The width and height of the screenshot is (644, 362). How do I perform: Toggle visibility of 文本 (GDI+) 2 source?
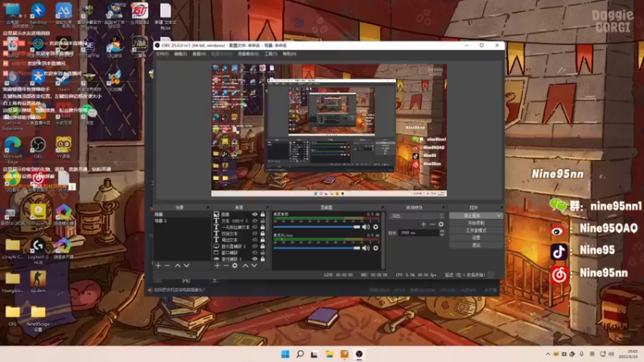[x=255, y=220]
